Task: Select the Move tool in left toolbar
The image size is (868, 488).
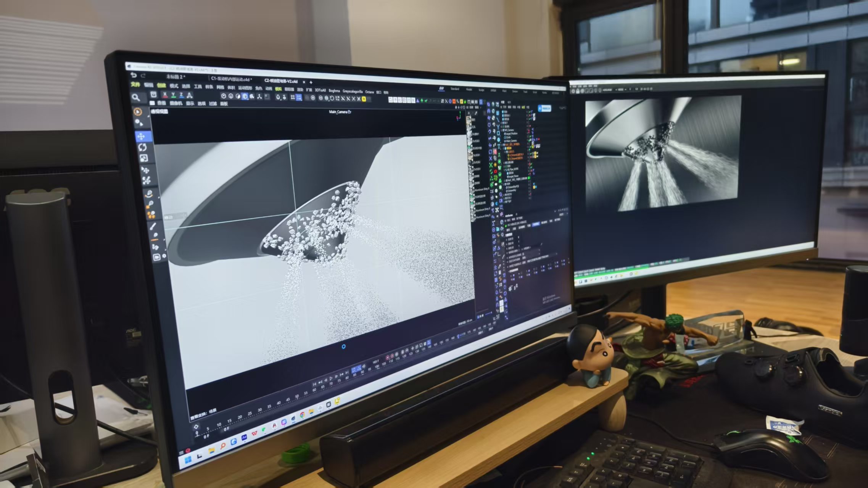Action: tap(142, 136)
